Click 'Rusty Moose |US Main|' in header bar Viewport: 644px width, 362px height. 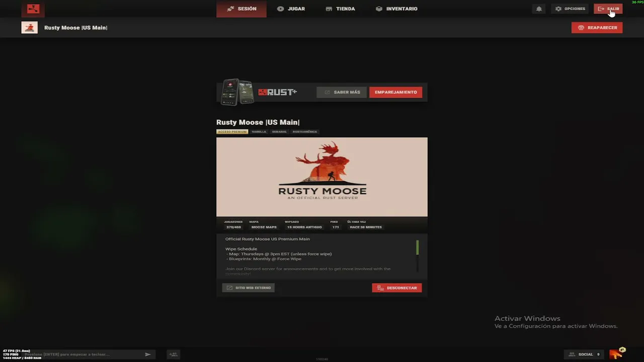point(75,28)
